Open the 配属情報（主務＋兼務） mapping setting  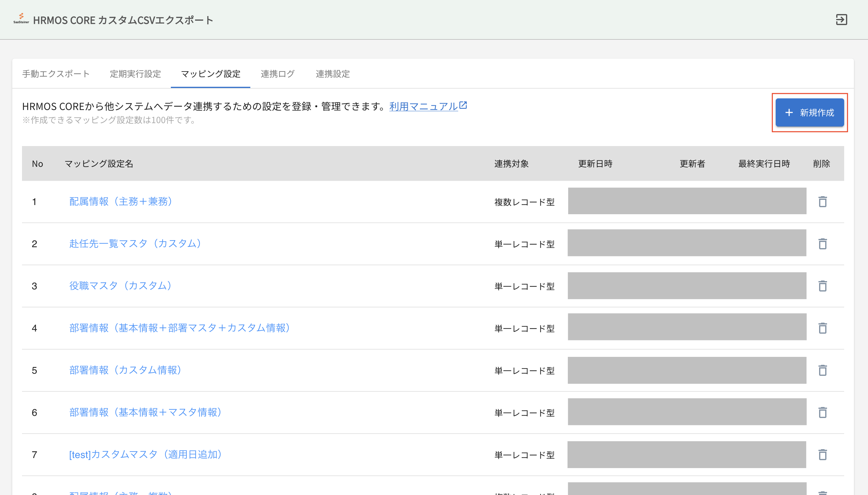pyautogui.click(x=121, y=202)
